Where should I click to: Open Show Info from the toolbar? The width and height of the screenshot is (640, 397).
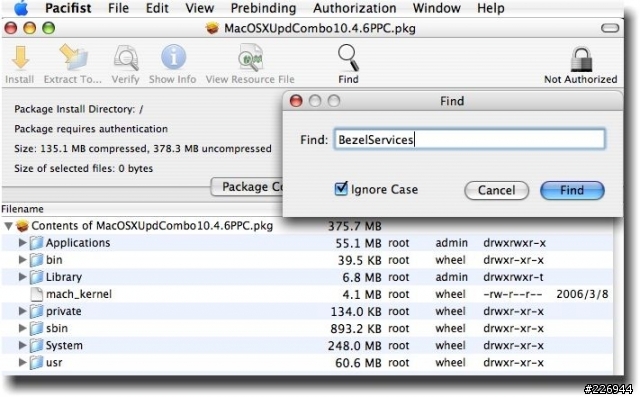[x=173, y=58]
